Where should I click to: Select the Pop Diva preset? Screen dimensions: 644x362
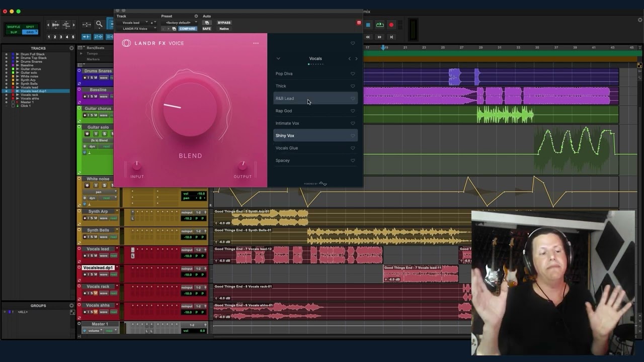315,74
